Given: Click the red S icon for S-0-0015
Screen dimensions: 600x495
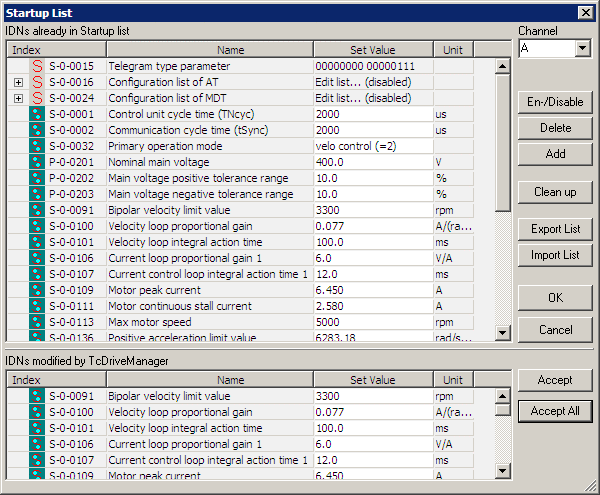Looking at the screenshot, I should [37, 66].
